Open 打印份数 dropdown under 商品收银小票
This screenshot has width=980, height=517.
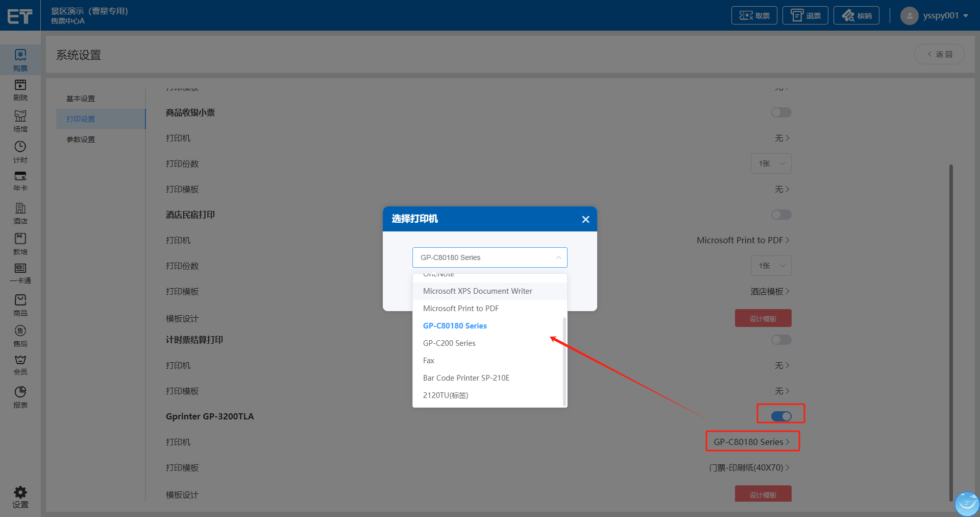(x=771, y=163)
